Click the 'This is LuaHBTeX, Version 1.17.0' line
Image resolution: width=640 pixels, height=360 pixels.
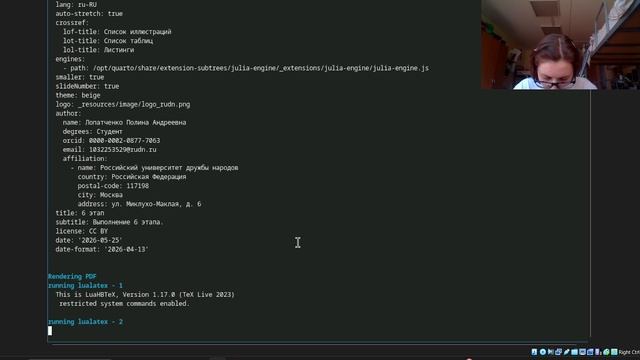tap(145, 294)
